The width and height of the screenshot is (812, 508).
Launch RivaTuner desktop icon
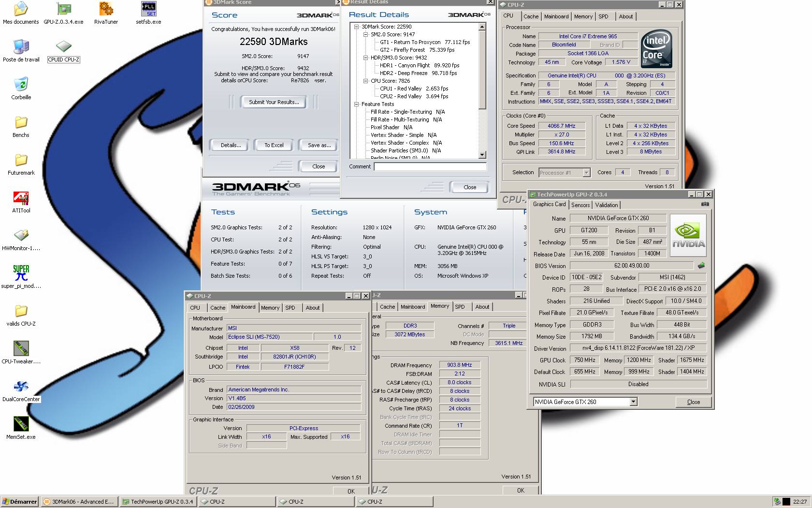pos(106,13)
